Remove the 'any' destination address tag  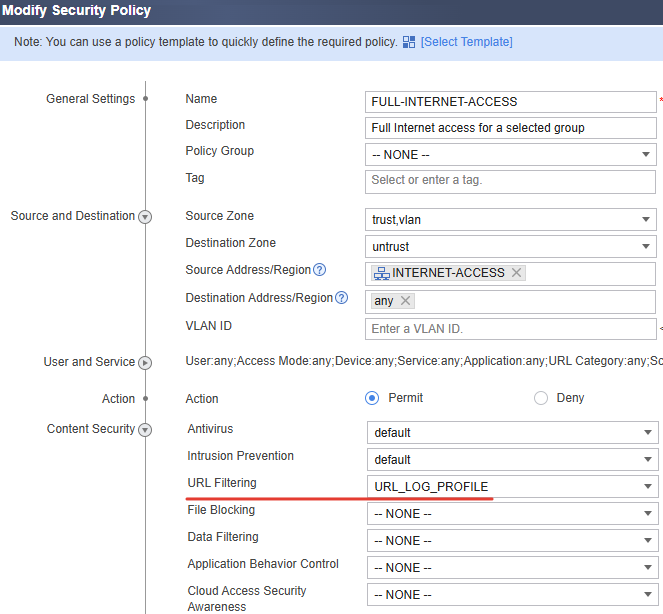405,301
